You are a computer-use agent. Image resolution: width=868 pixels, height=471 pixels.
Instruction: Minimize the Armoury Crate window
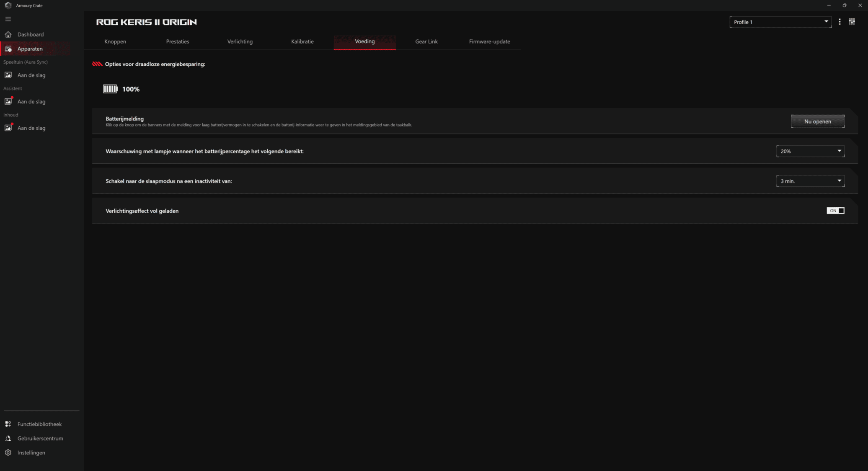[829, 5]
